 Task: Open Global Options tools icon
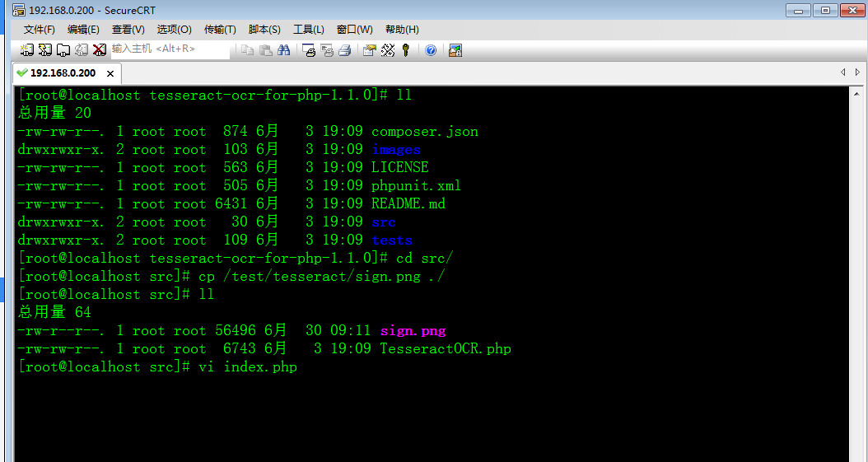click(x=388, y=50)
